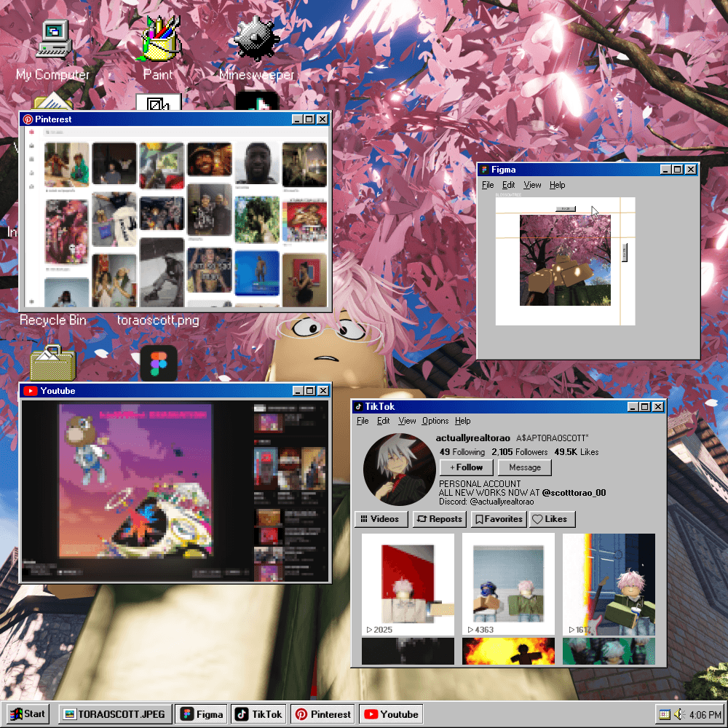Close the Pinterest window

pos(323,119)
